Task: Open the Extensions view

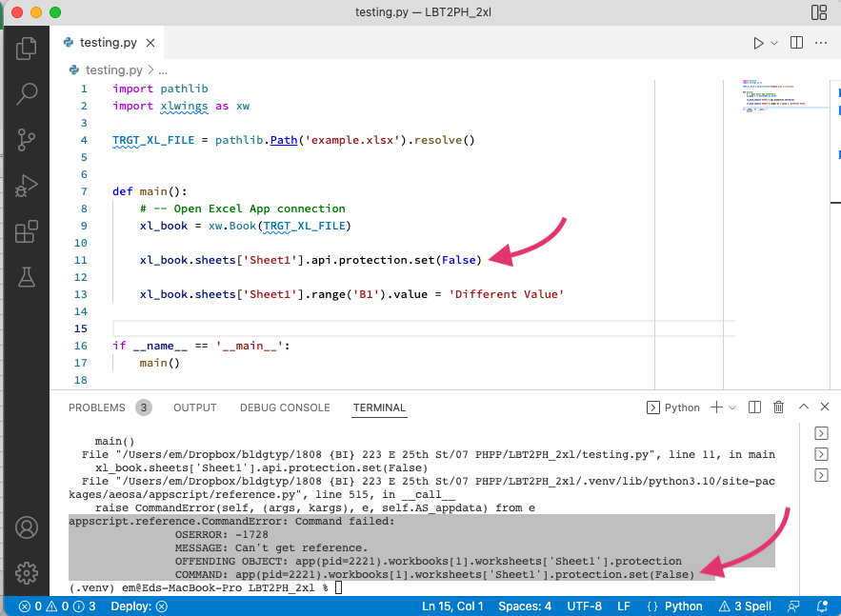Action: [x=26, y=231]
